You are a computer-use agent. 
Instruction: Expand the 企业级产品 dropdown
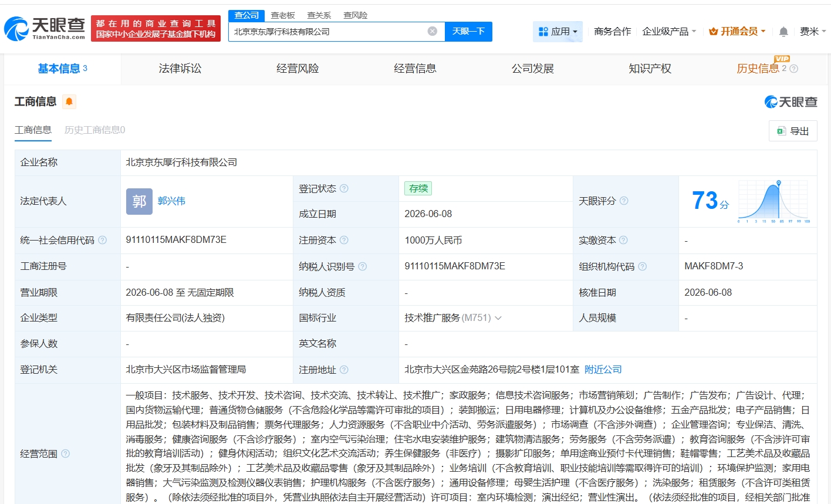(x=669, y=32)
